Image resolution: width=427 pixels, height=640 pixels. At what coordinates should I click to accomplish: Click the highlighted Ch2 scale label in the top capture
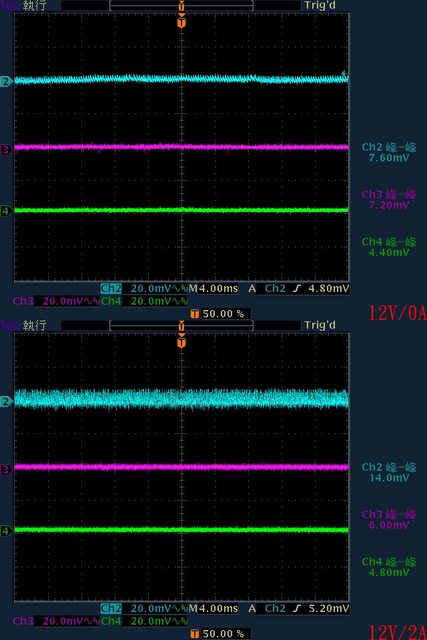(x=111, y=289)
